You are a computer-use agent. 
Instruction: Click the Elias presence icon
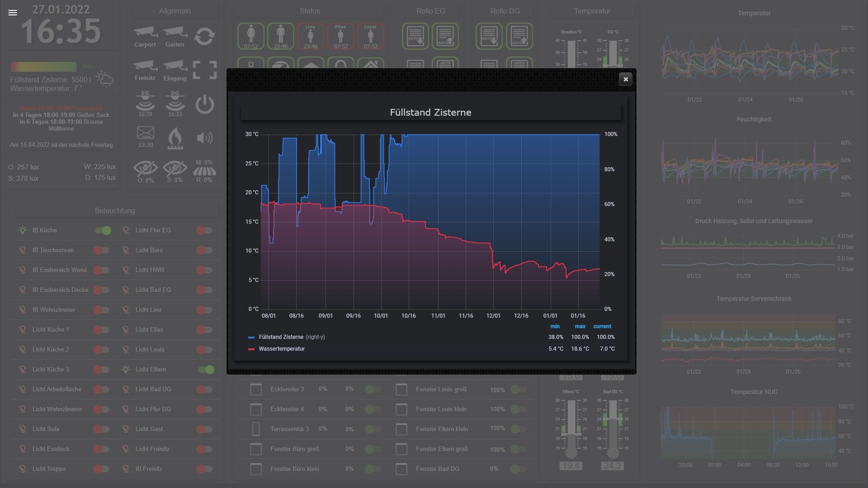click(x=340, y=36)
